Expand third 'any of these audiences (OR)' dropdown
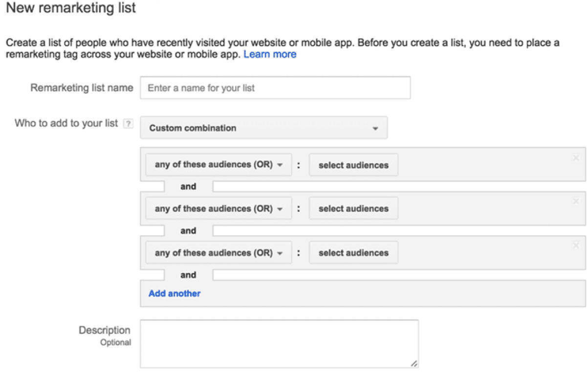The width and height of the screenshot is (588, 379). [218, 253]
